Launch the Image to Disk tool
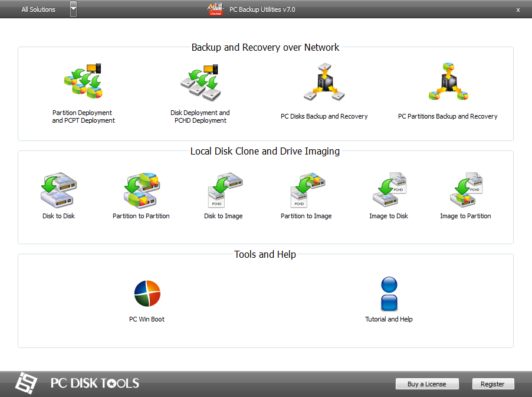Image resolution: width=532 pixels, height=397 pixels. click(x=389, y=190)
